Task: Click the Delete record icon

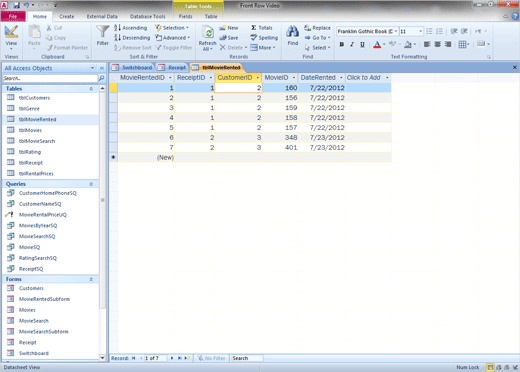Action: click(x=223, y=48)
